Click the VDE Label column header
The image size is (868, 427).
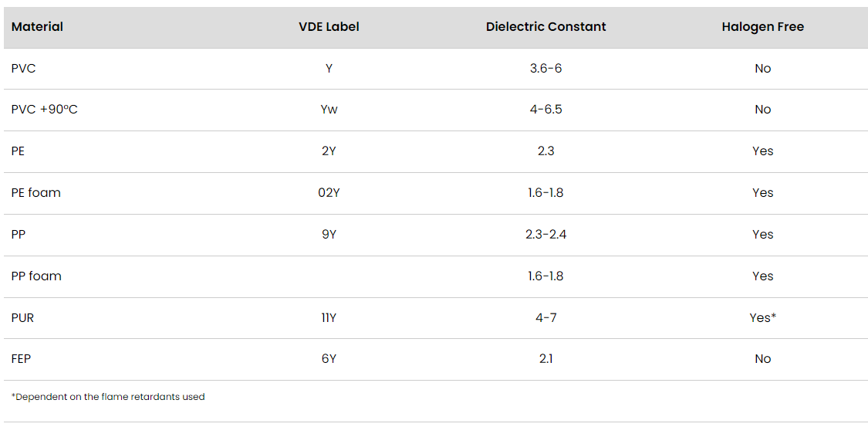(x=329, y=27)
